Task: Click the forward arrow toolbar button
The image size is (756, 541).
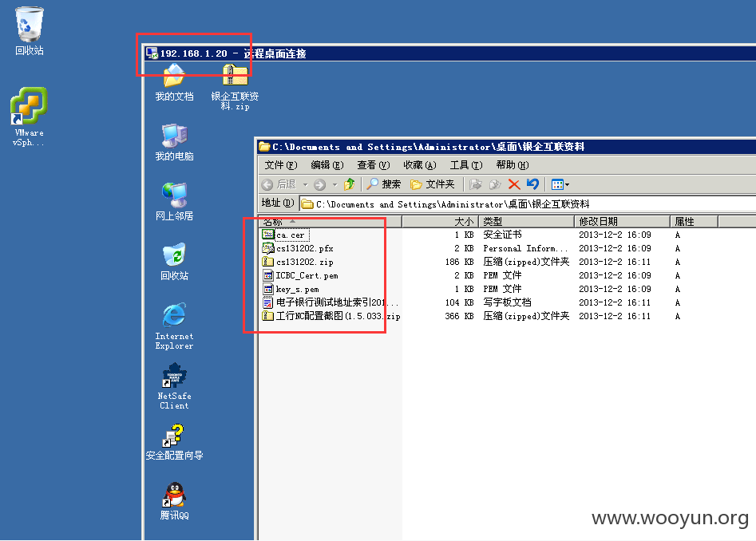Action: pyautogui.click(x=319, y=184)
